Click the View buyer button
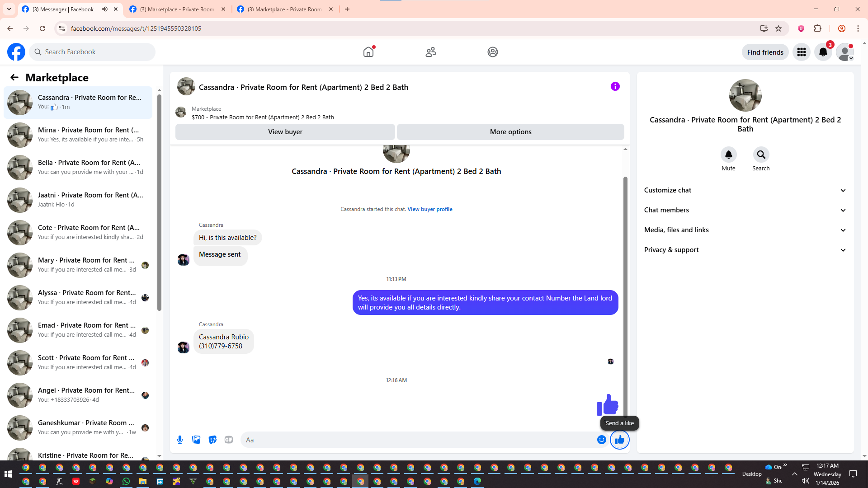The width and height of the screenshot is (868, 488). 285,132
